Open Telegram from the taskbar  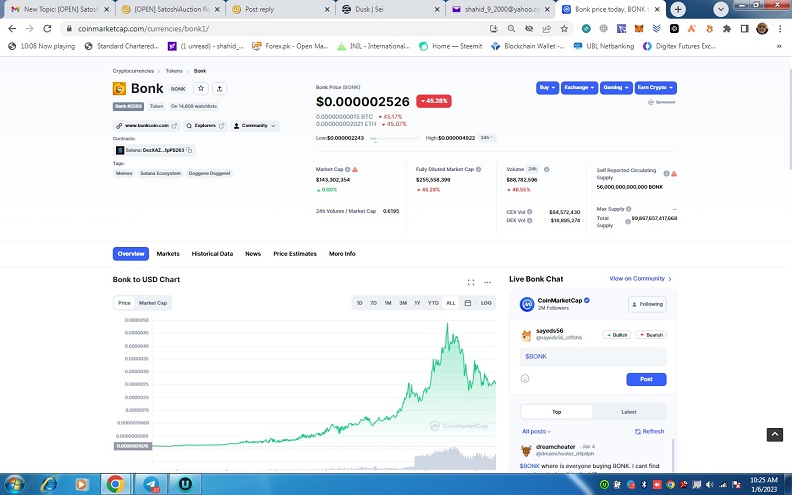coord(151,484)
